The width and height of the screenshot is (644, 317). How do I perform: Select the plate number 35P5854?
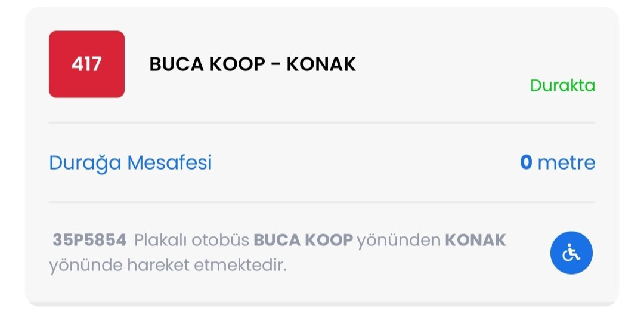point(89,241)
